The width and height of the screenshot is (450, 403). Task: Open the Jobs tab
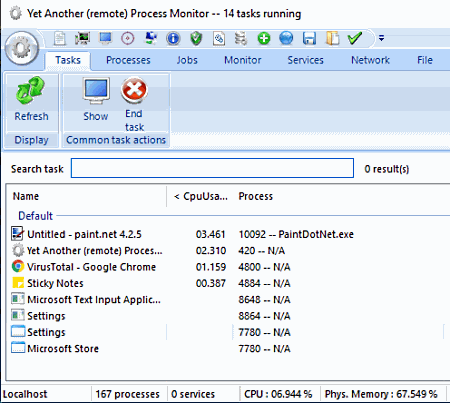[x=187, y=60]
